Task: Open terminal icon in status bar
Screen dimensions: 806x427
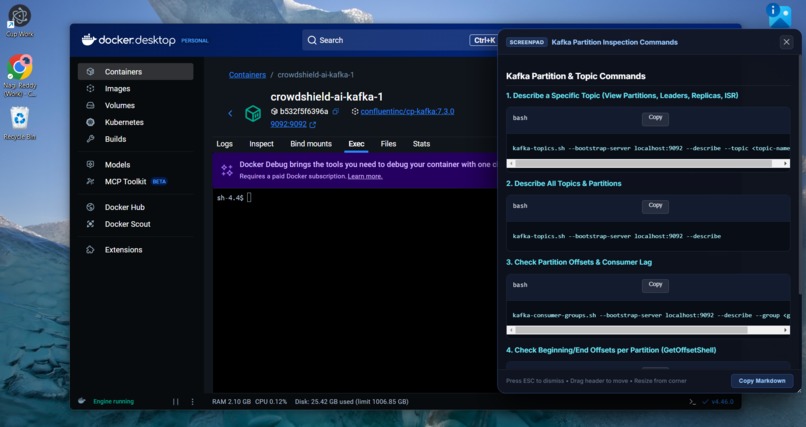Action: (x=692, y=402)
